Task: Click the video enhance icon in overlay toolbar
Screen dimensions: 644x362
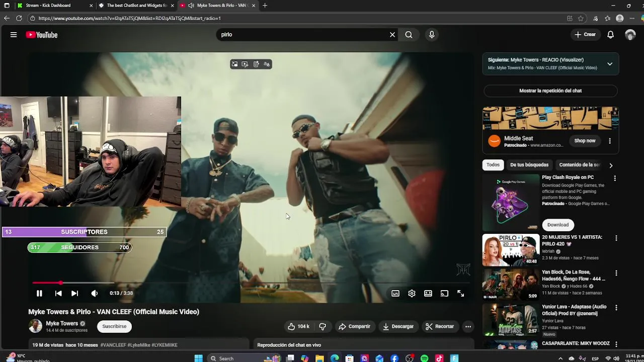Action: tap(245, 64)
